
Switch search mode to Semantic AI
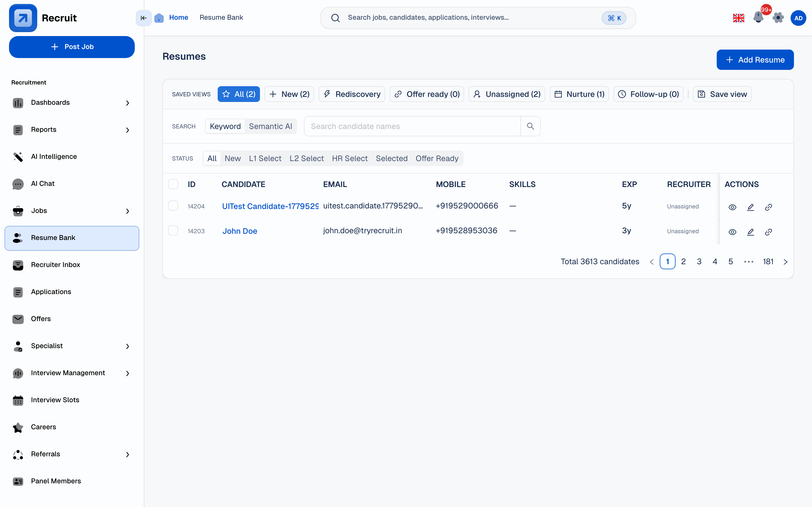click(270, 126)
